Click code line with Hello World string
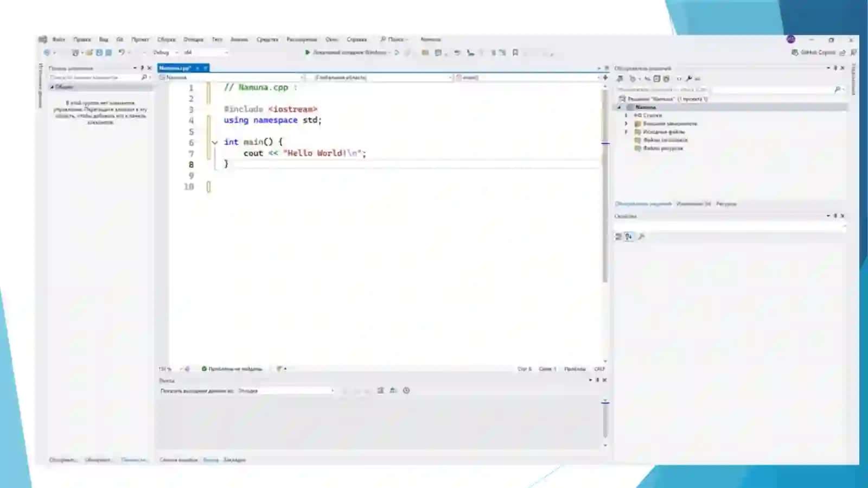 pos(305,153)
